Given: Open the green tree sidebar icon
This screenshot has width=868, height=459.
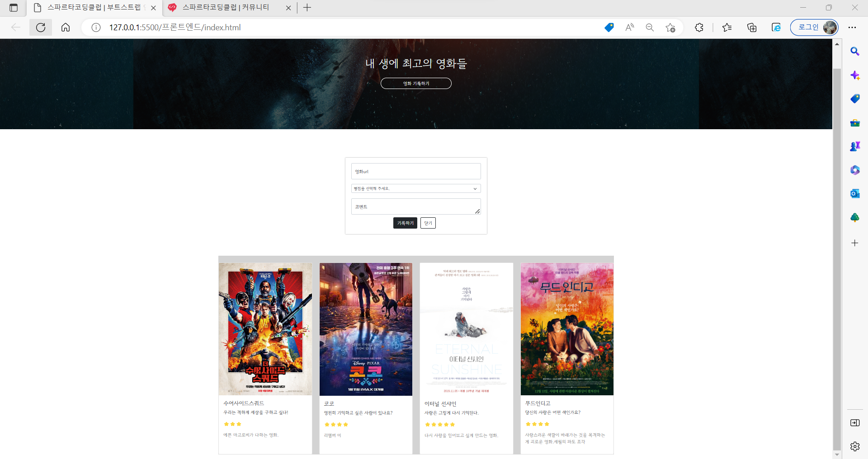Looking at the screenshot, I should click(x=854, y=217).
